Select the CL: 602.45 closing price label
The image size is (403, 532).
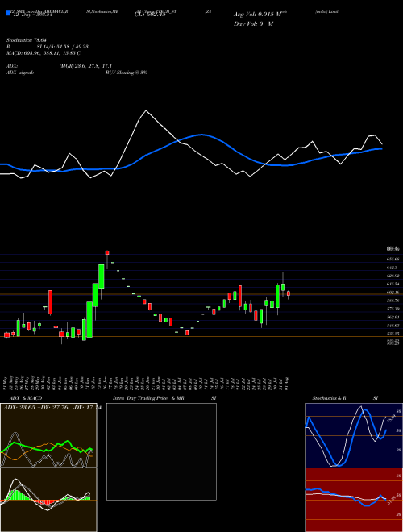pyautogui.click(x=150, y=15)
